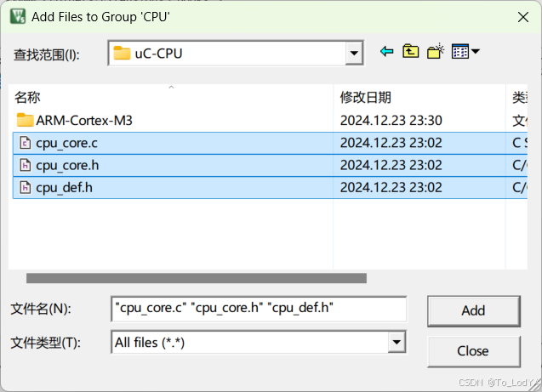Click the cpu_core.h file icon
The width and height of the screenshot is (542, 392).
click(x=25, y=166)
